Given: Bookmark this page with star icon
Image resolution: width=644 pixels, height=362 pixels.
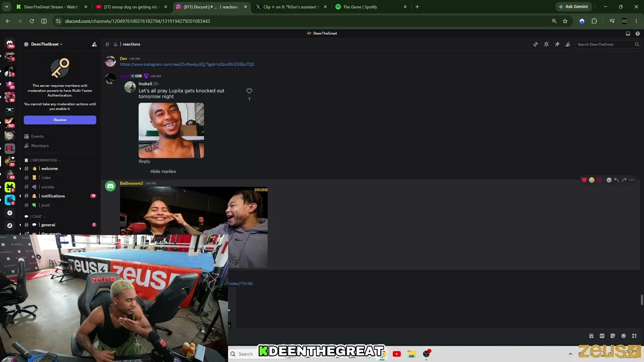Looking at the screenshot, I should point(565,21).
